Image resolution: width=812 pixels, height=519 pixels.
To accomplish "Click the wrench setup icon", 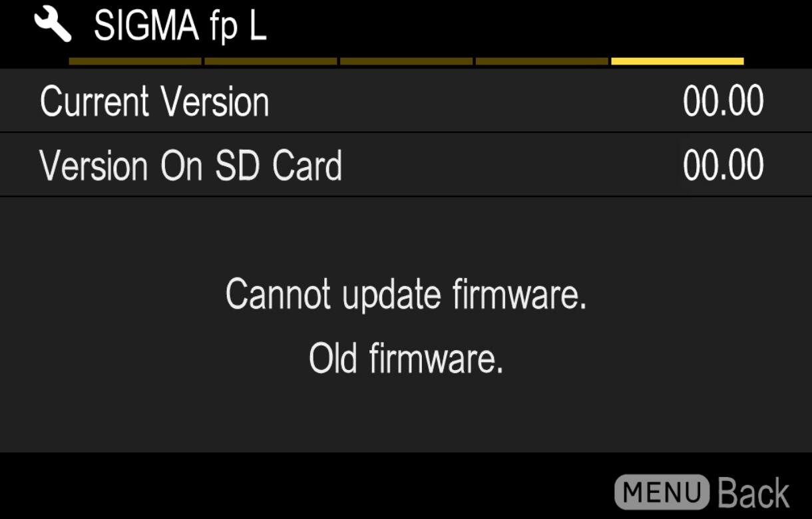I will 53,25.
